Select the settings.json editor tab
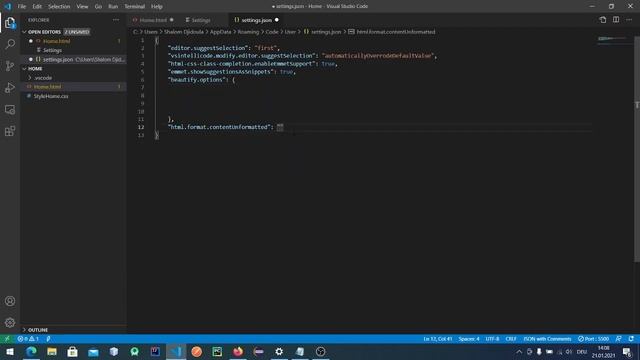 coord(256,20)
